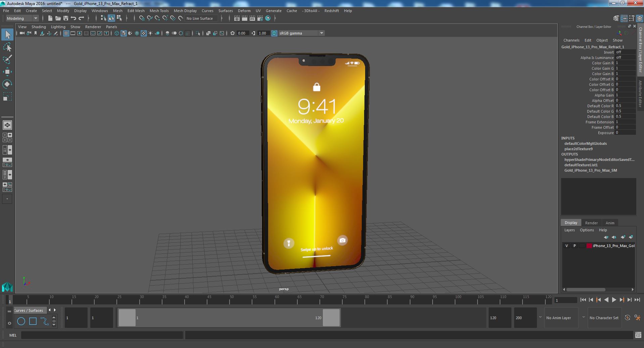
Task: Open the sRGB gamma view transform dropdown
Action: [301, 33]
